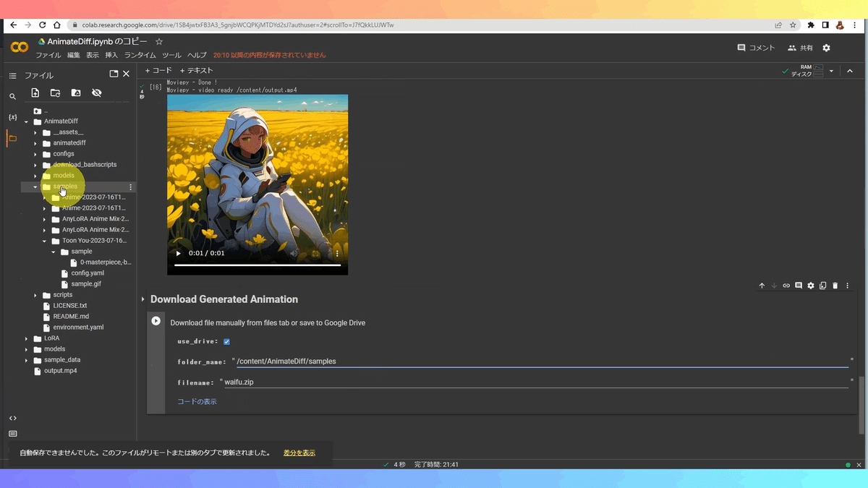Seek on the video progress bar
This screenshot has height=488, width=868.
258,265
